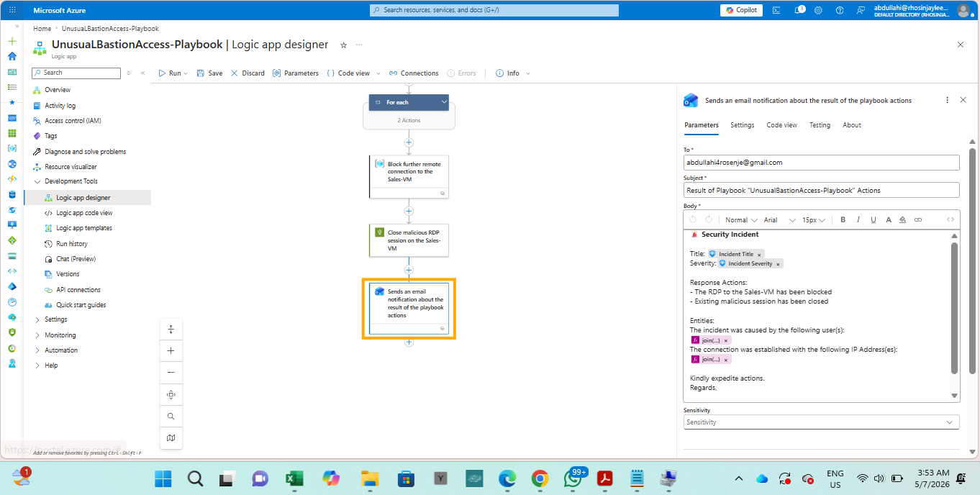Open the Sensitivity dropdown
Viewport: 980px width, 495px height.
click(x=821, y=422)
